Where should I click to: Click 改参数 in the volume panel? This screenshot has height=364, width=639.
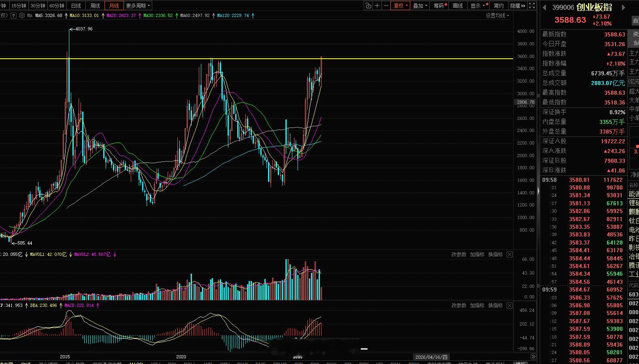tap(459, 254)
